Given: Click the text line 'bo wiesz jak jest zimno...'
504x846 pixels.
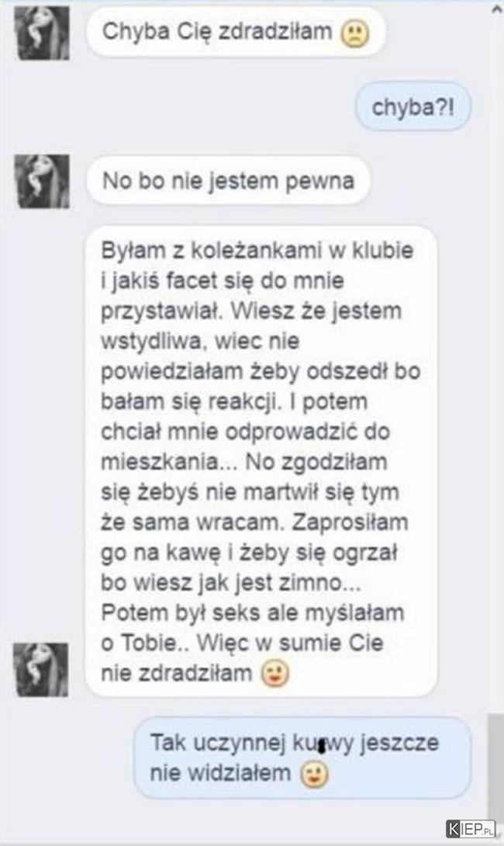Looking at the screenshot, I should pyautogui.click(x=231, y=583).
